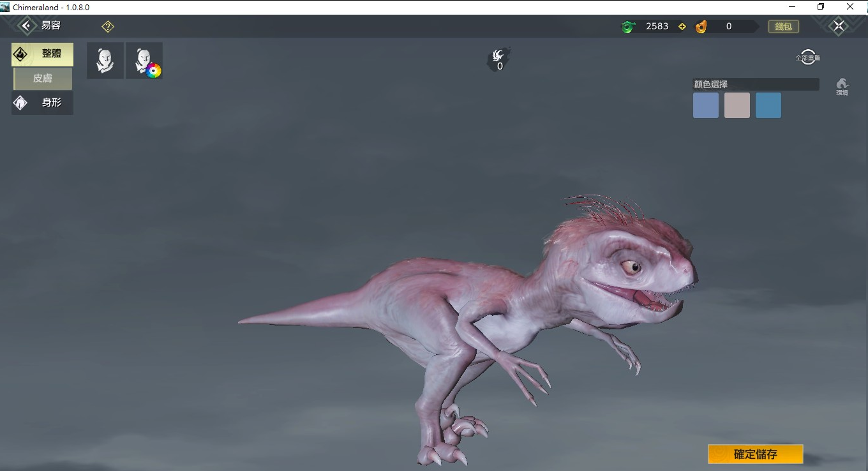Pick the steel blue color swatch

tap(768, 105)
